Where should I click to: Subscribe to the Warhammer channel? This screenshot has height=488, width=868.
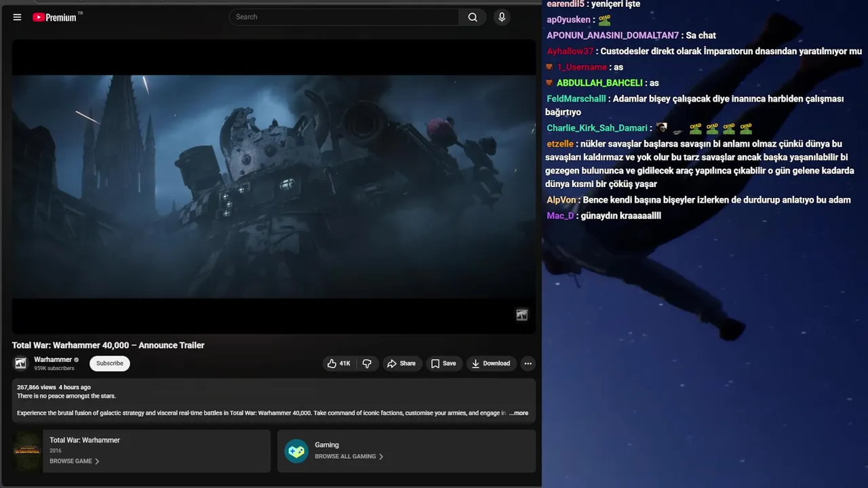(110, 363)
